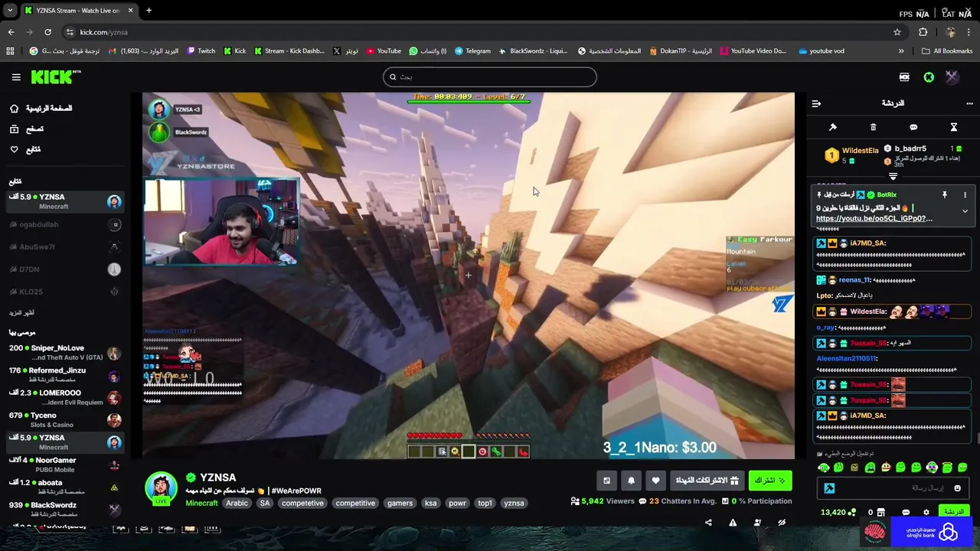The image size is (980, 551).
Task: Toggle the notifications bell button
Action: pyautogui.click(x=631, y=481)
